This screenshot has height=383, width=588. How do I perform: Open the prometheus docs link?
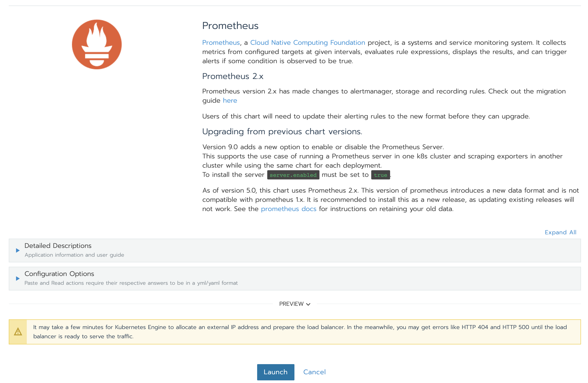(x=289, y=209)
